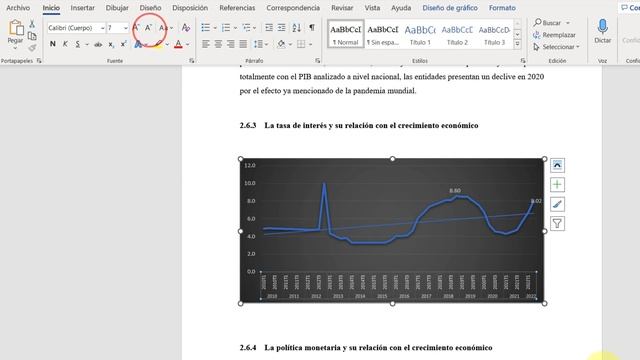
Task: Switch to Formato tab
Action: click(x=502, y=8)
